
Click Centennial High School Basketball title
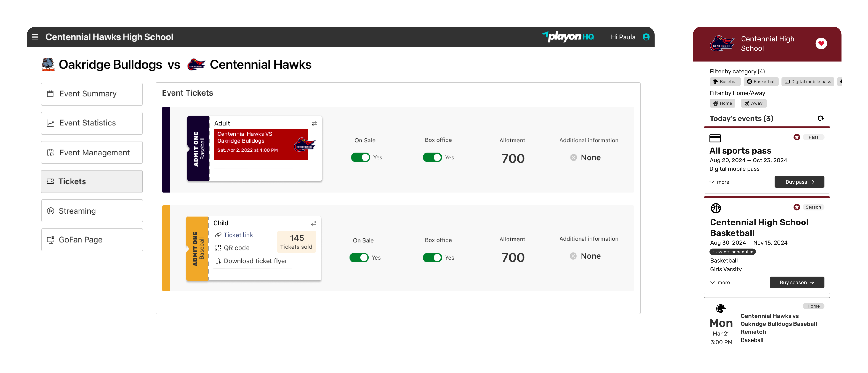[x=759, y=228]
